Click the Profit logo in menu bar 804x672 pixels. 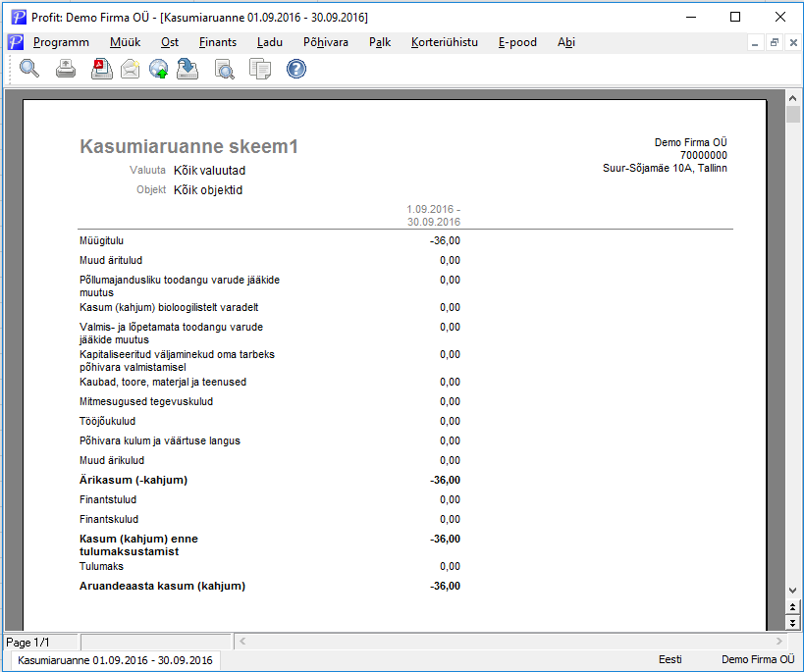(x=16, y=42)
